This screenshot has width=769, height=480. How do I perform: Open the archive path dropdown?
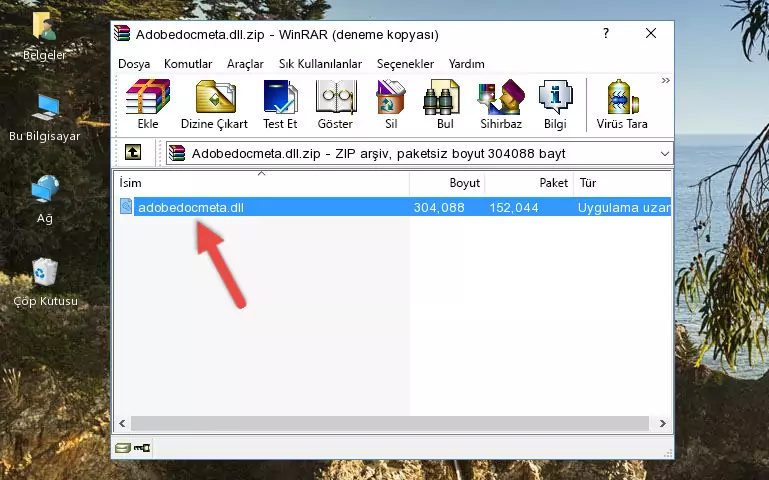pos(665,153)
